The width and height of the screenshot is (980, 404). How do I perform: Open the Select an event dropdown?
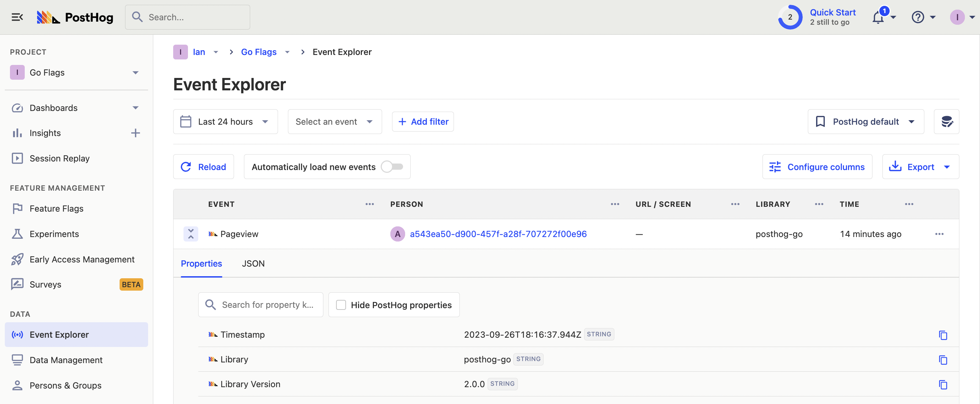point(334,122)
